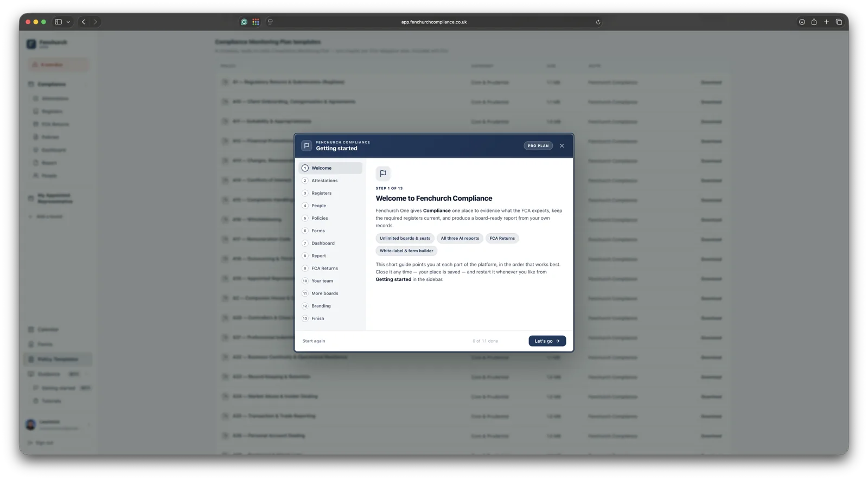Jump to the Your team step

coord(330,280)
